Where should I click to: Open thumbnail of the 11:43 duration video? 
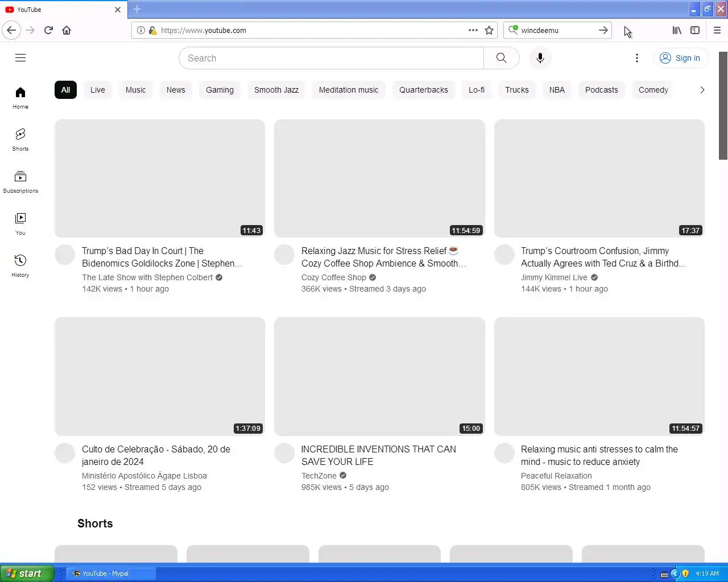coord(160,178)
